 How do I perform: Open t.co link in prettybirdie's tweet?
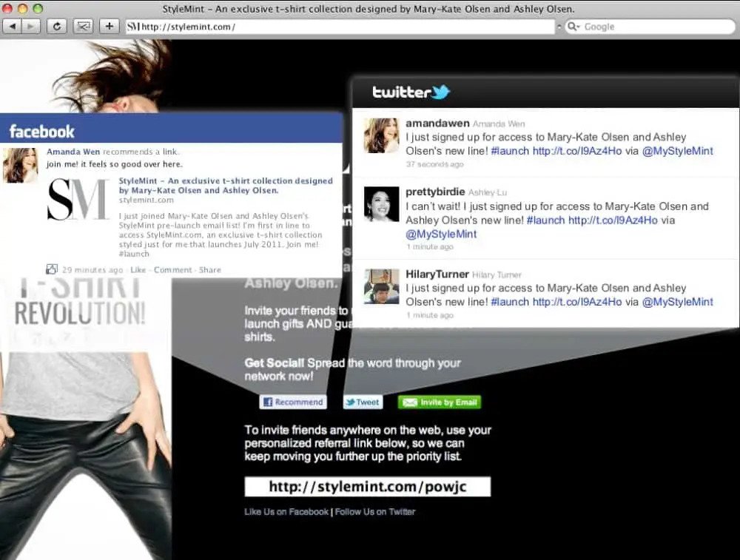[613, 220]
